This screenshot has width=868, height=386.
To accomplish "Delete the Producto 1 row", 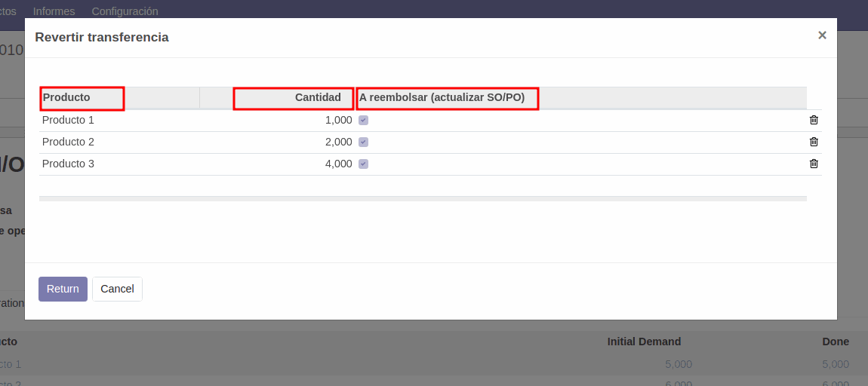I will coord(814,120).
